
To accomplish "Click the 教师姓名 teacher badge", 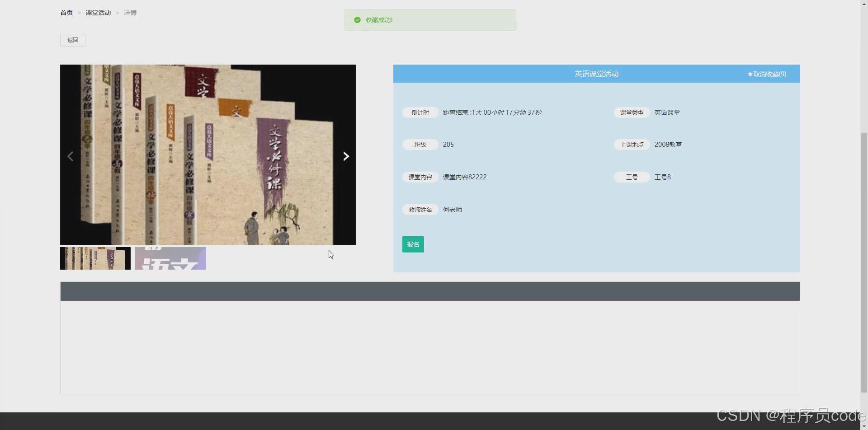I will point(419,209).
